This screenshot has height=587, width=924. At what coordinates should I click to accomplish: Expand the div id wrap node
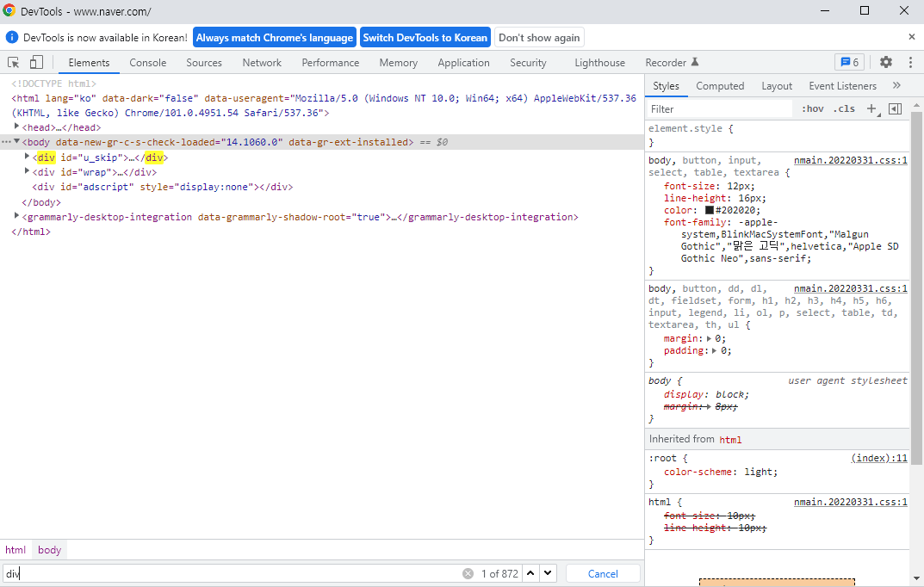point(27,171)
